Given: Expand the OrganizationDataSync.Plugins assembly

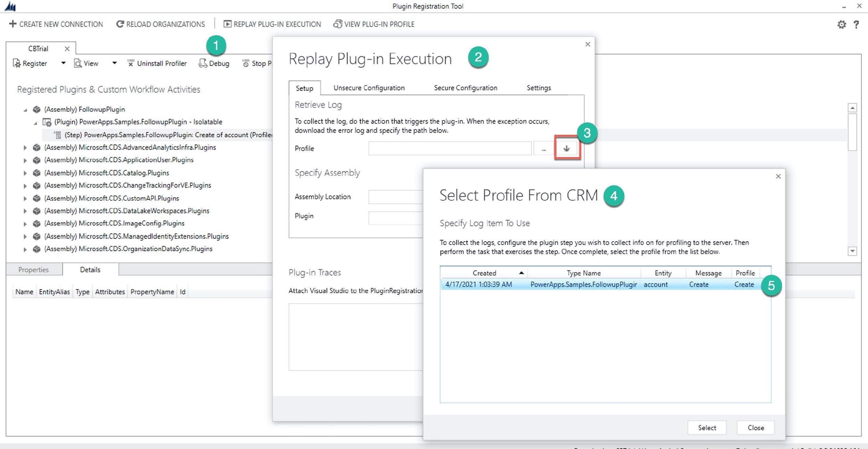Looking at the screenshot, I should (25, 249).
